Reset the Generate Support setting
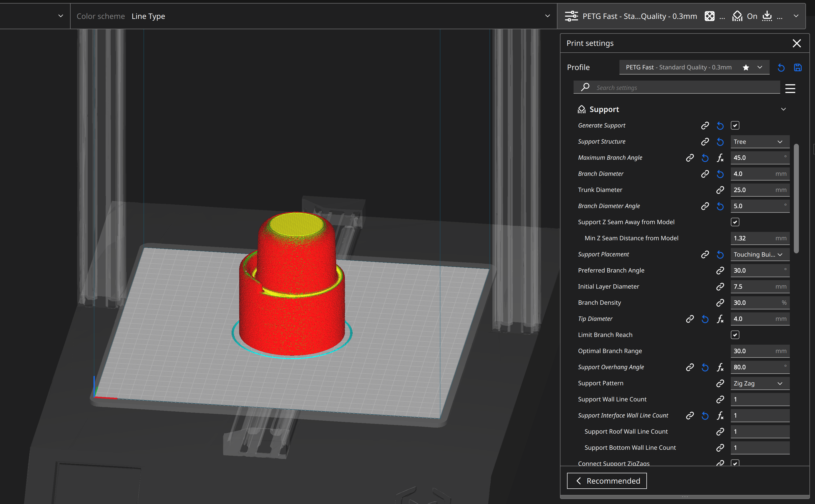The height and width of the screenshot is (504, 815). (x=720, y=126)
